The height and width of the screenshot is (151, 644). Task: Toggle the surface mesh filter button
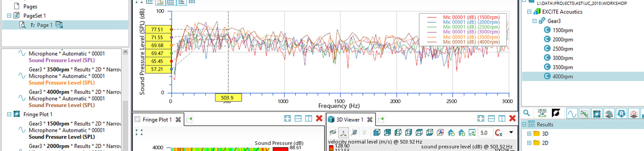(x=609, y=114)
